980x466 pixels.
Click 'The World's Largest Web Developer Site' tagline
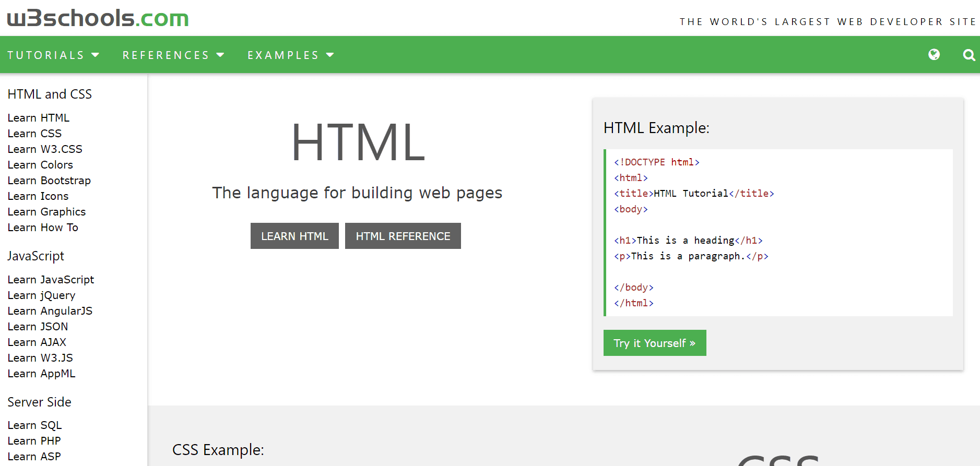(828, 21)
